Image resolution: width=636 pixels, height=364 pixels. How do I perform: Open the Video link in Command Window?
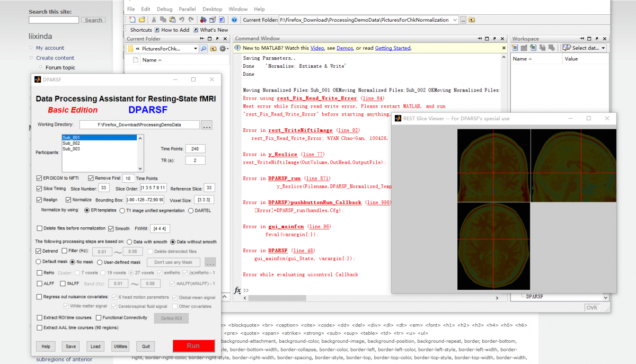[x=317, y=48]
